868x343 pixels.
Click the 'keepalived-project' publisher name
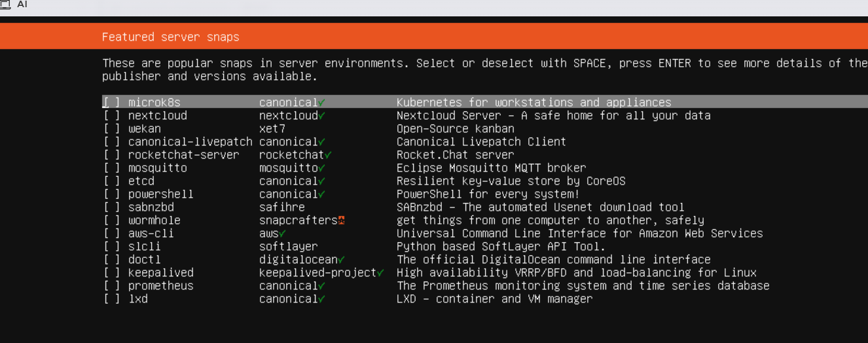coord(318,273)
